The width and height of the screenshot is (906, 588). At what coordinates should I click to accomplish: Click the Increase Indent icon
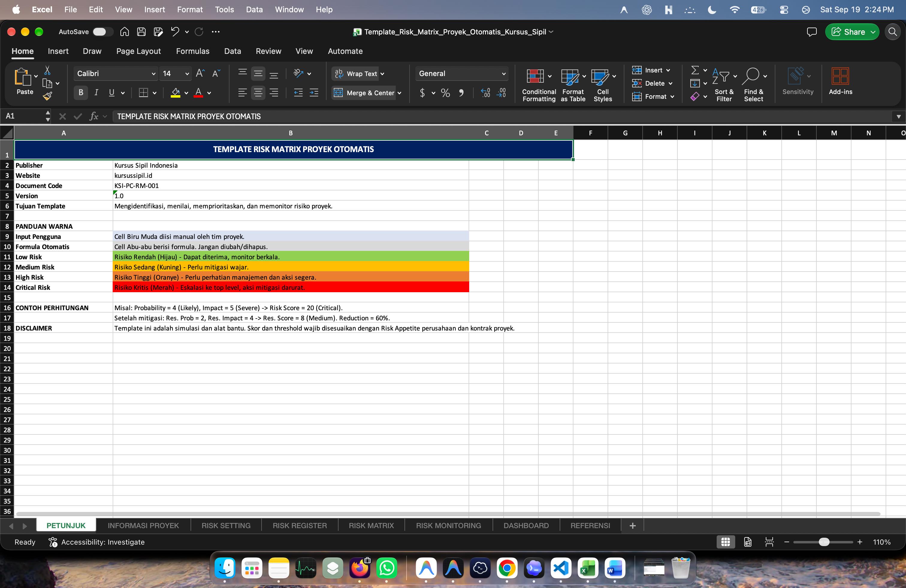(314, 93)
